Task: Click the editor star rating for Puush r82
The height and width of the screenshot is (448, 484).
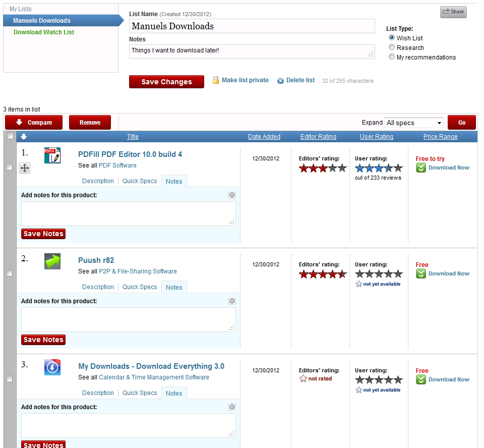Action: click(x=323, y=274)
